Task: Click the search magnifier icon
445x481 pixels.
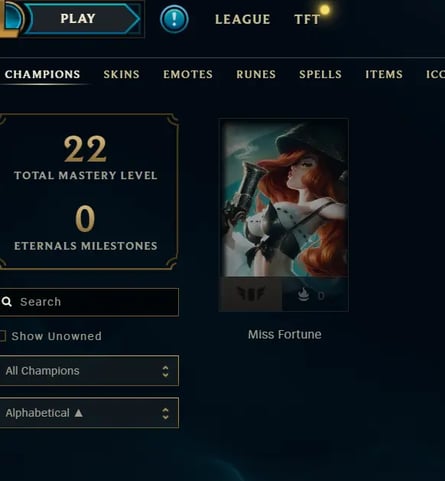Action: (x=7, y=302)
